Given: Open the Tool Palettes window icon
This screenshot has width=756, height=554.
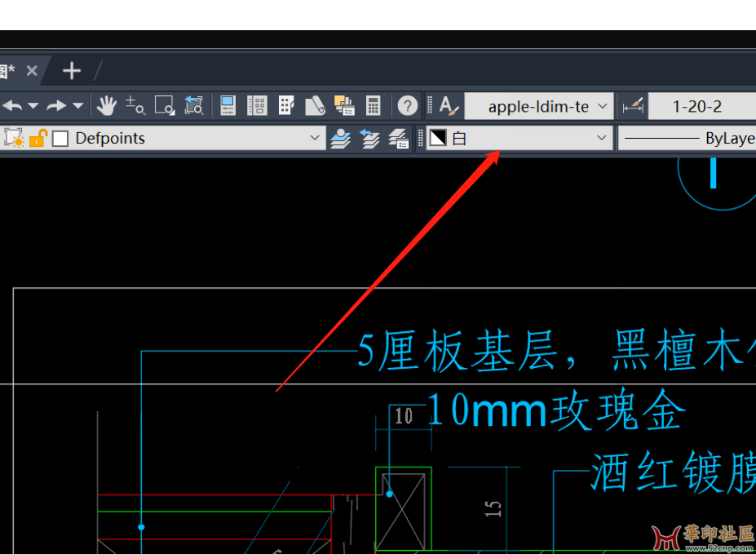Looking at the screenshot, I should coord(286,105).
